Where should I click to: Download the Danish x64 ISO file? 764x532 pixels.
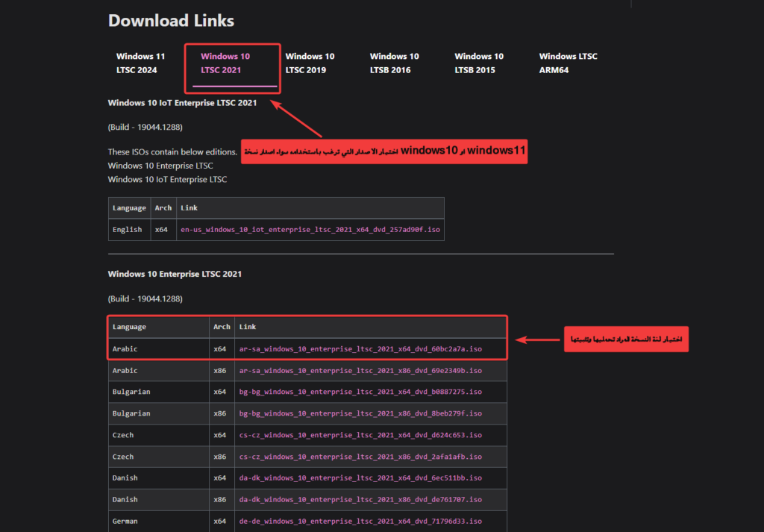click(x=360, y=478)
